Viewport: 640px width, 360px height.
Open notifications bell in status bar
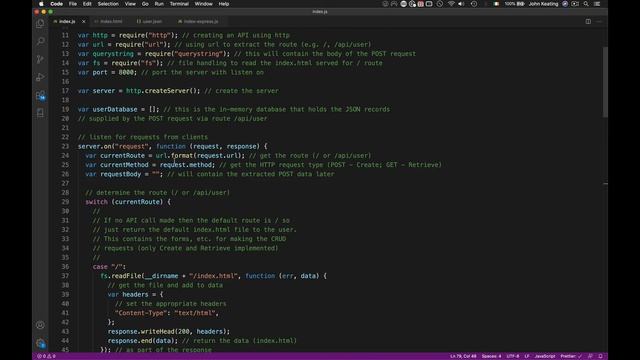600,356
